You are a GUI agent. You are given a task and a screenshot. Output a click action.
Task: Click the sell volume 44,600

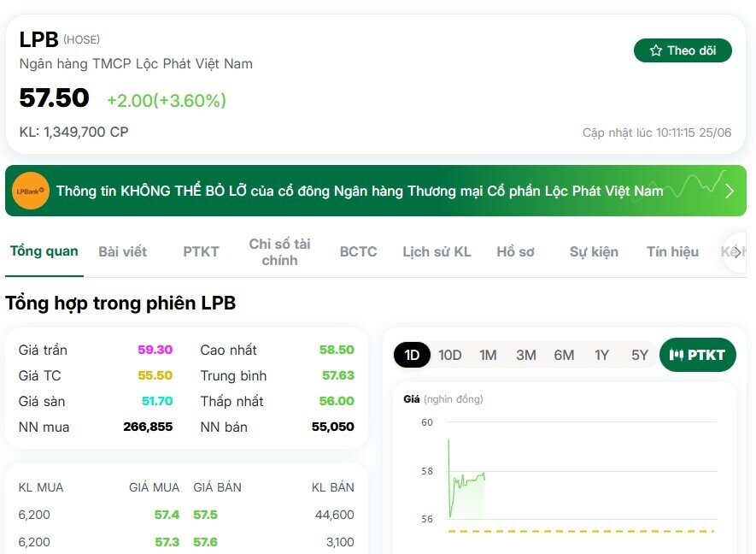[335, 515]
